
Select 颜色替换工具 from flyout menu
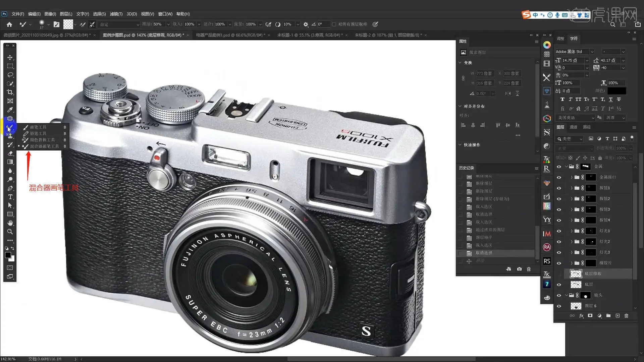click(42, 140)
